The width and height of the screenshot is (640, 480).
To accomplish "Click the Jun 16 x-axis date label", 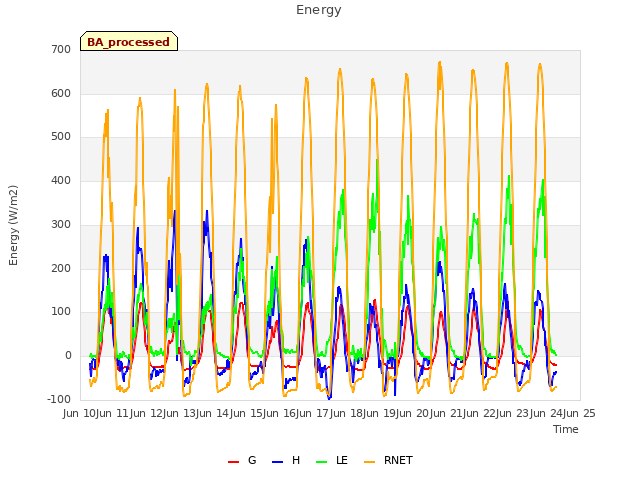I will pyautogui.click(x=280, y=413).
